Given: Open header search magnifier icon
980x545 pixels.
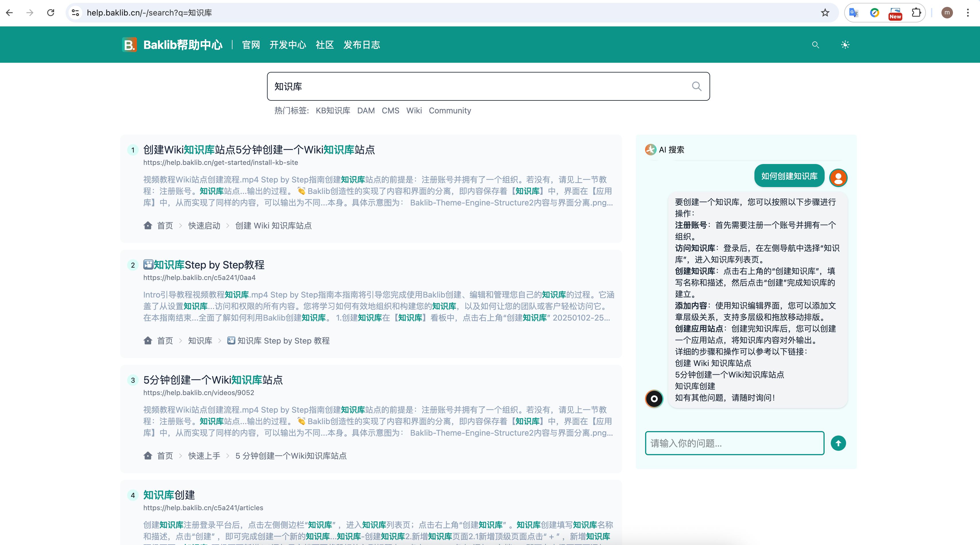Looking at the screenshot, I should coord(815,45).
